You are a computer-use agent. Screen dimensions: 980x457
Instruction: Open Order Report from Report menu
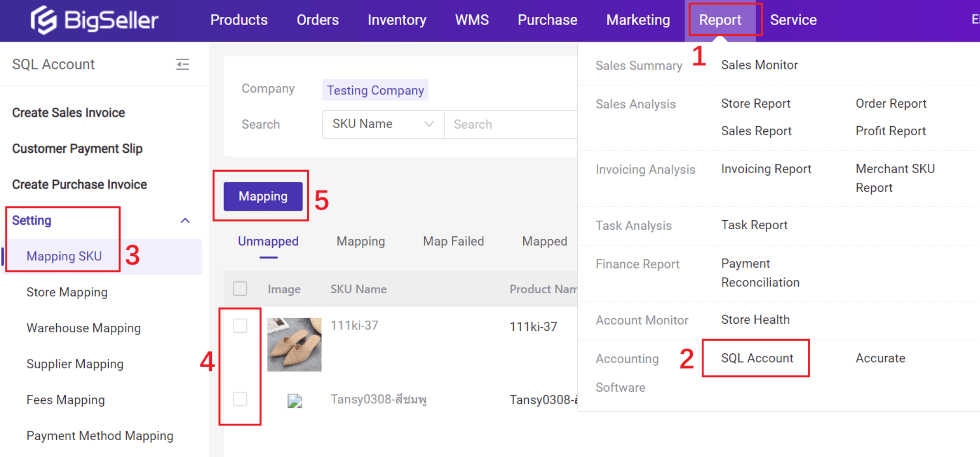(891, 104)
